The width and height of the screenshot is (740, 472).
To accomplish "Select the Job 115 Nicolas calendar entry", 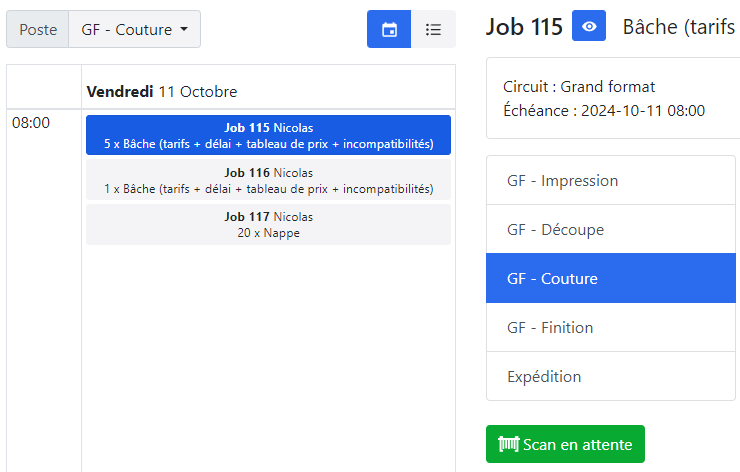I will [268, 135].
